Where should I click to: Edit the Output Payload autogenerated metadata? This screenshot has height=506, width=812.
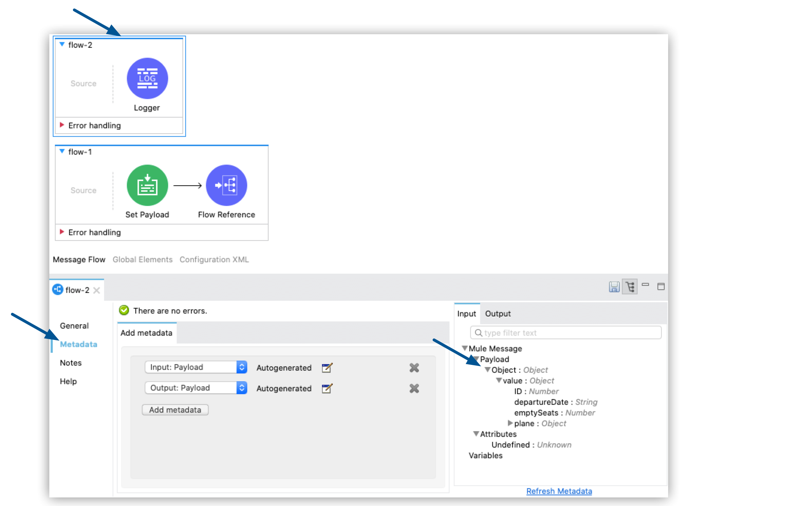328,388
